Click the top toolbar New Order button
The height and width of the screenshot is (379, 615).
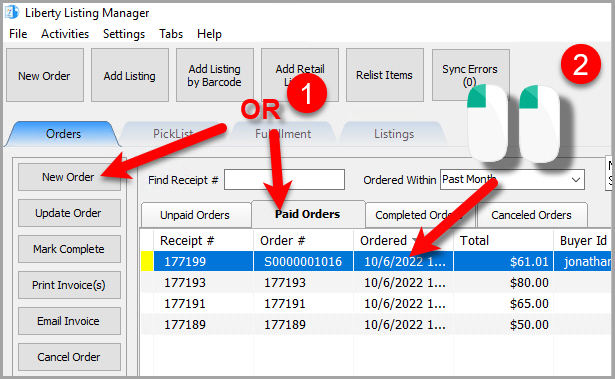45,75
